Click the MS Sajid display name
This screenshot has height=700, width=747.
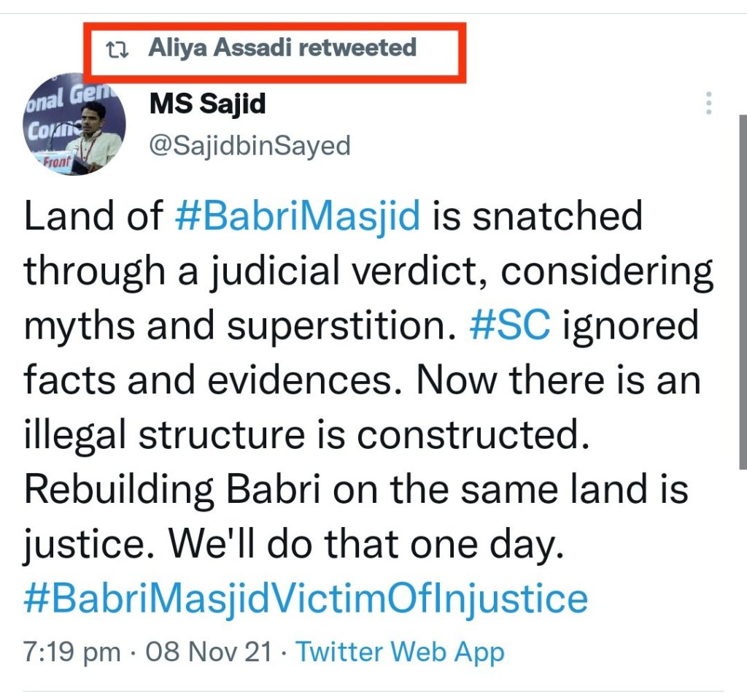pyautogui.click(x=207, y=103)
